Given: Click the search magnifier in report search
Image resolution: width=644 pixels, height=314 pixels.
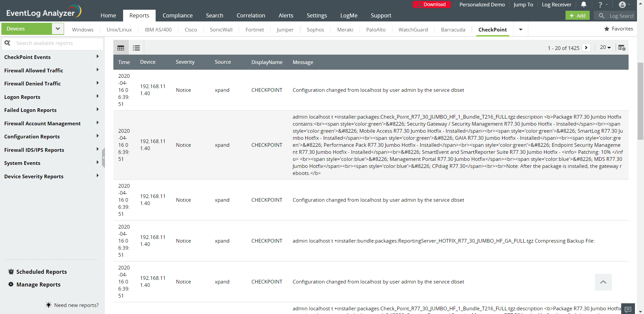Looking at the screenshot, I should [7, 43].
